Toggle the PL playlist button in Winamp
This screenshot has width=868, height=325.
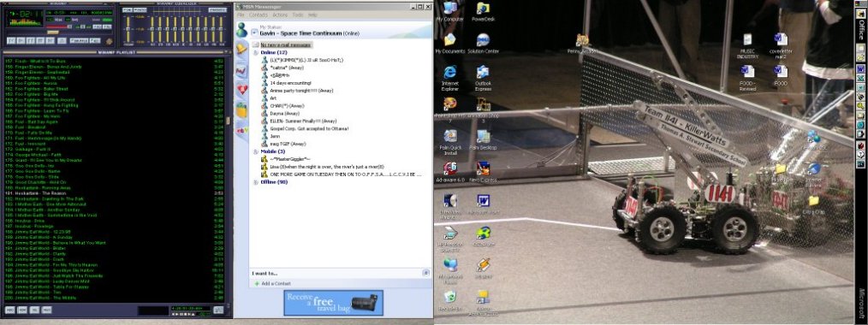click(x=107, y=27)
